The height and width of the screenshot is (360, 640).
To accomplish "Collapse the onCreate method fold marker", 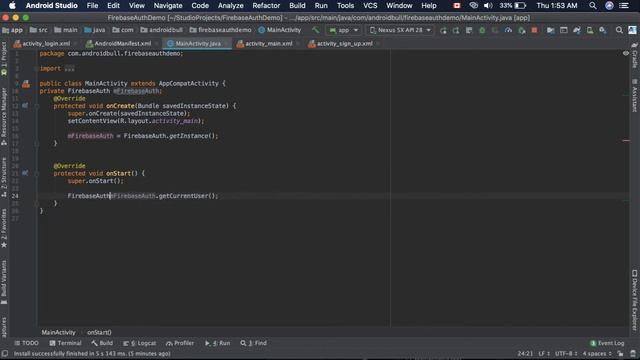I will [37, 106].
